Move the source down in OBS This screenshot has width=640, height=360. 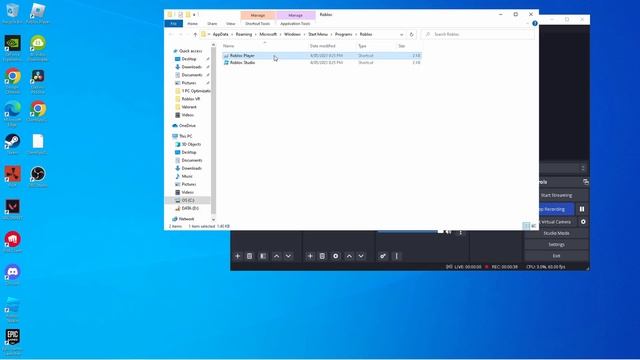coord(361,256)
